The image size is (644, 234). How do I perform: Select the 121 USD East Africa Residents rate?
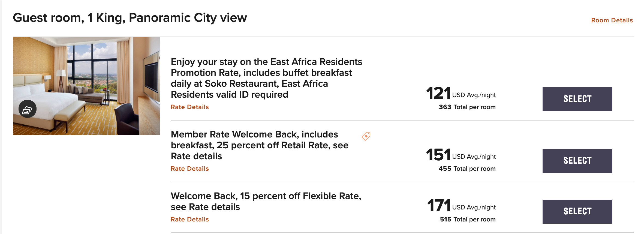pos(577,99)
